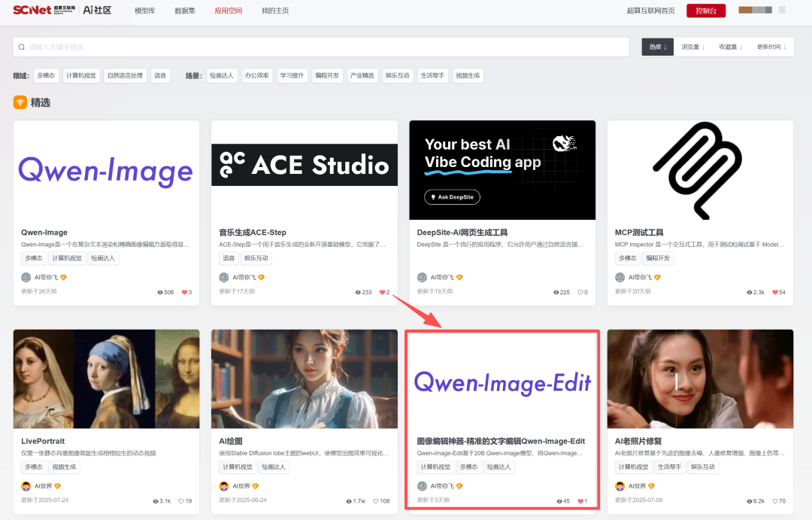Filter scene by 办公效率

(x=257, y=76)
